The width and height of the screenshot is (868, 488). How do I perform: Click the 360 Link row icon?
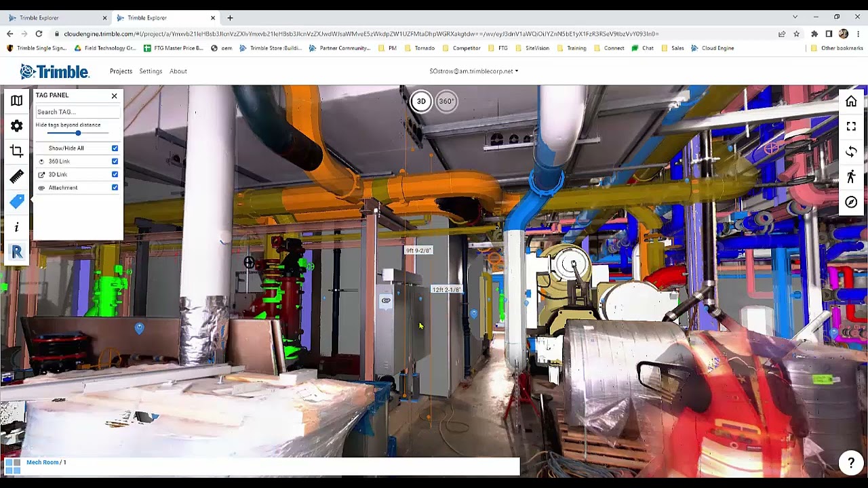pos(41,161)
